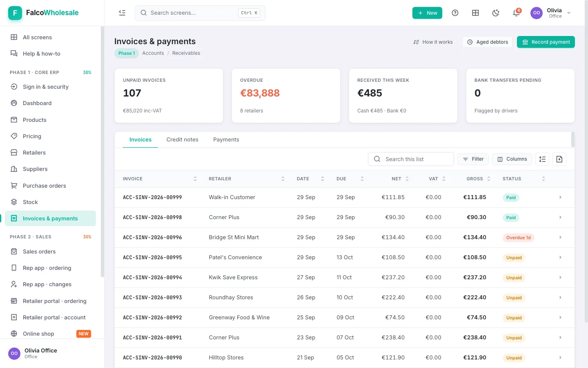This screenshot has height=368, width=588.
Task: Open Pricing in the sidebar
Action: [x=50, y=136]
